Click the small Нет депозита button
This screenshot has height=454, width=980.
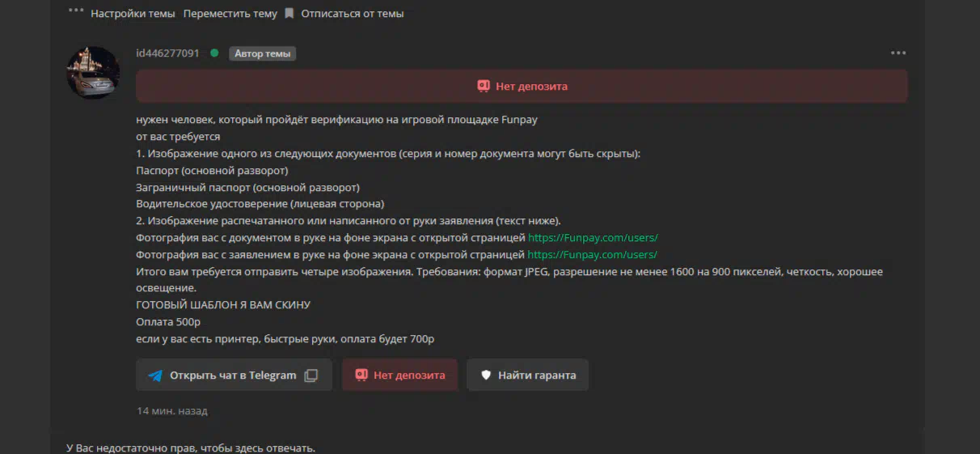(399, 376)
